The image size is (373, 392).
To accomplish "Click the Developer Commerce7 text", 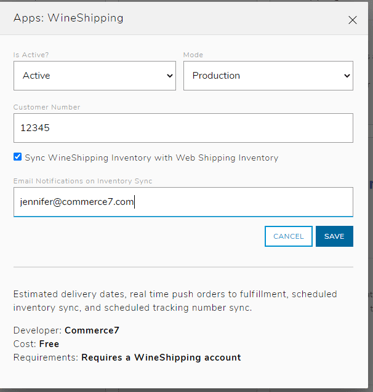I will (x=66, y=330).
